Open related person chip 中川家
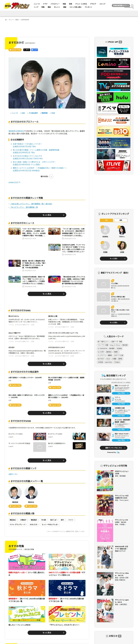138x644 pixels. click(44, 520)
